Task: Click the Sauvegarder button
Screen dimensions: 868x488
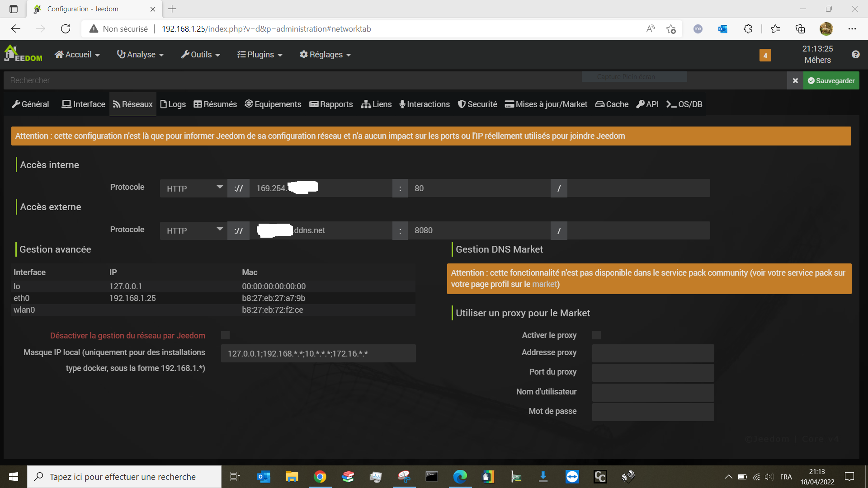Action: (831, 80)
